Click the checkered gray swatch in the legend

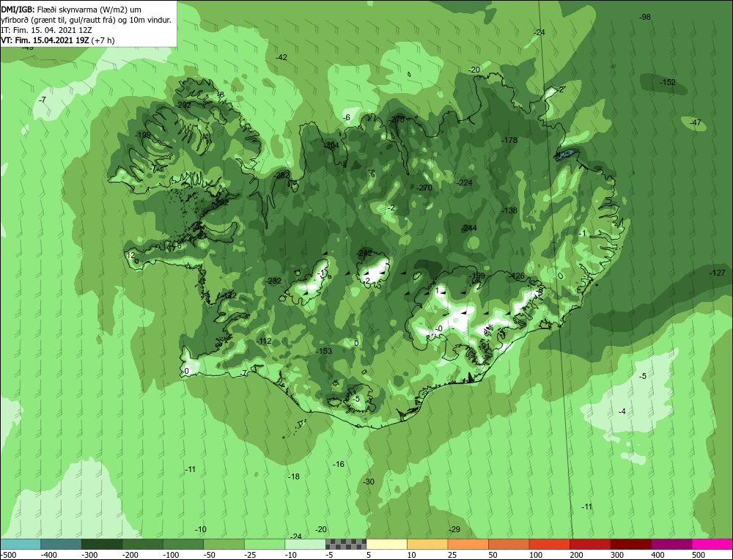click(346, 544)
